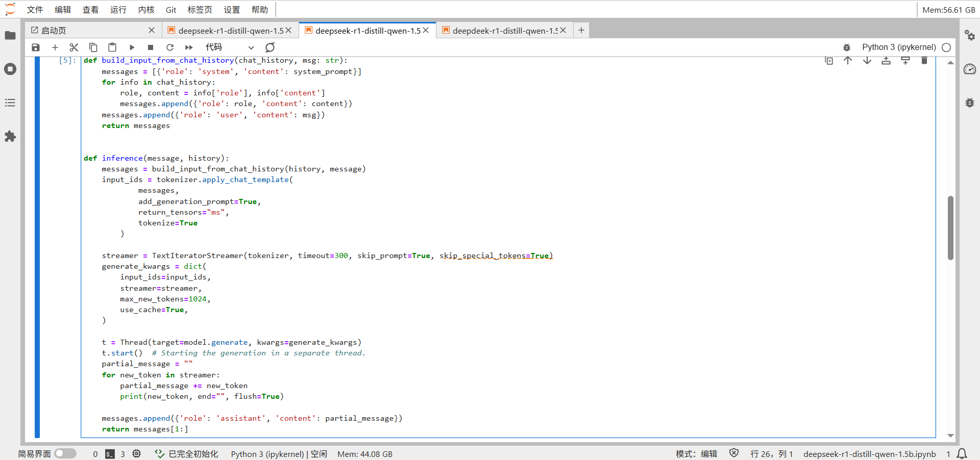The image size is (980, 460).
Task: Interrupt the kernel with the stop icon
Action: pos(151,47)
